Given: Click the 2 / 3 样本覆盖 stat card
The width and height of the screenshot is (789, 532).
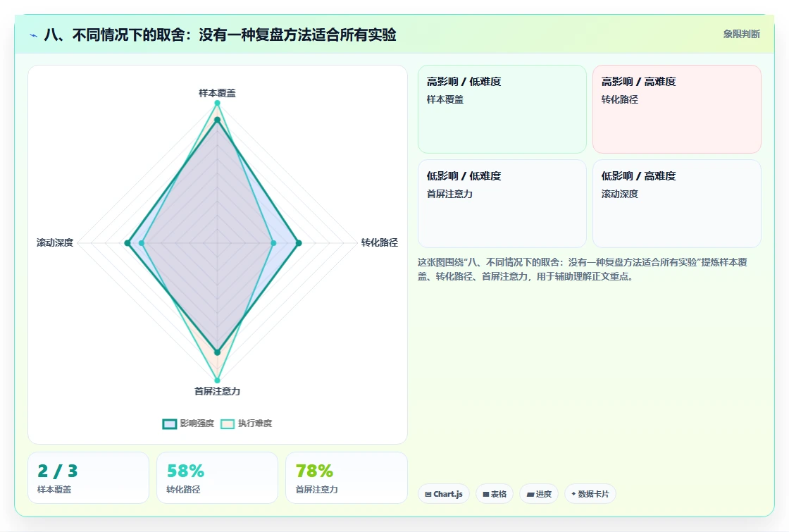Looking at the screenshot, I should pyautogui.click(x=89, y=478).
